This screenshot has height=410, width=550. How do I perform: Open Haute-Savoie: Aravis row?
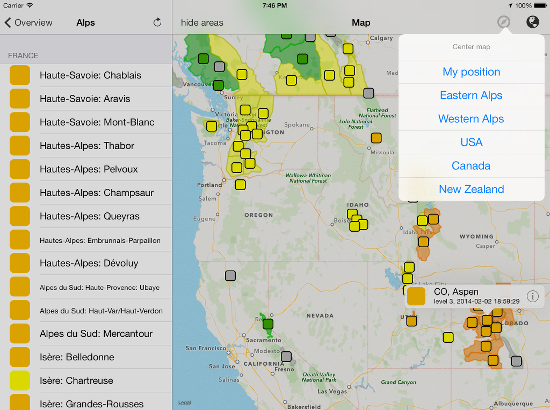click(86, 99)
